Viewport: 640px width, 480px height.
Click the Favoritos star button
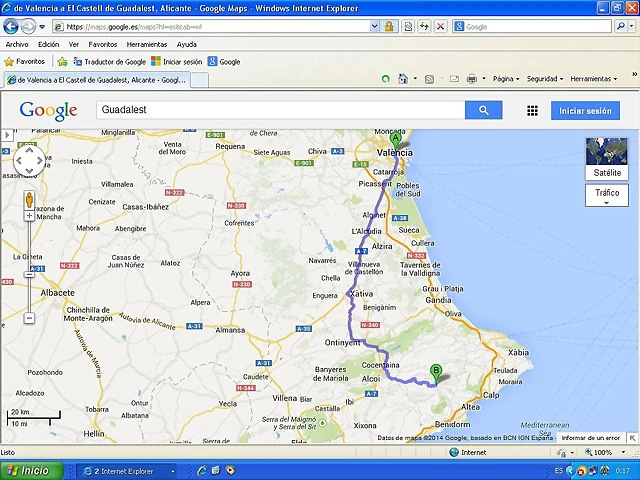coord(24,62)
